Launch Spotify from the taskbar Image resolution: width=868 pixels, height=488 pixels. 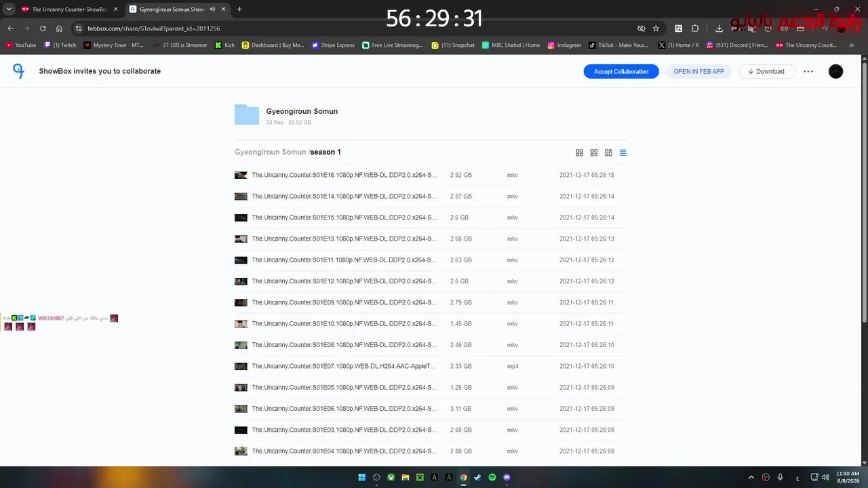[x=492, y=477]
